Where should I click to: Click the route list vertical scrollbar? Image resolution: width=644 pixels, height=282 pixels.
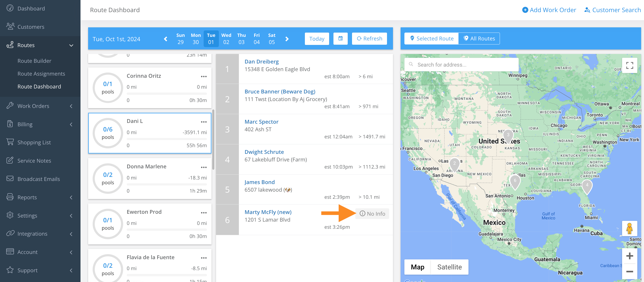[x=213, y=139]
